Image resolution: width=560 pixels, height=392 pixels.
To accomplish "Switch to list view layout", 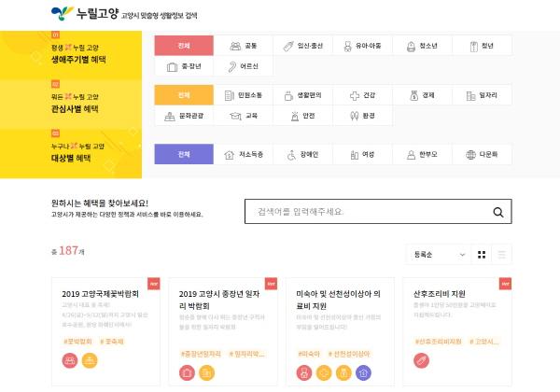I will coord(502,254).
